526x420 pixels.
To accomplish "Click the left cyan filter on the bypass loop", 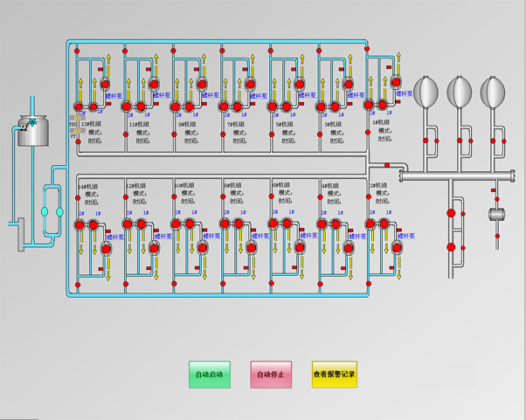I will [44, 211].
